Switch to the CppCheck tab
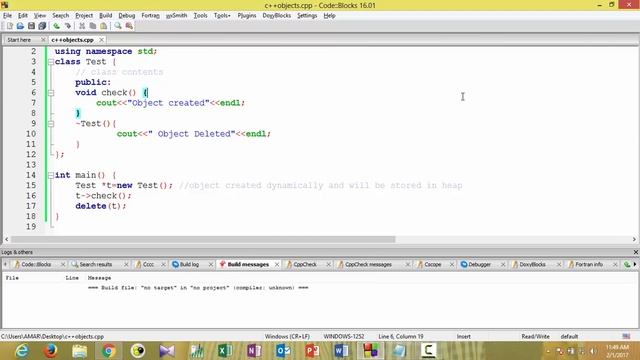Screen dimensions: 640x360 pyautogui.click(x=305, y=264)
